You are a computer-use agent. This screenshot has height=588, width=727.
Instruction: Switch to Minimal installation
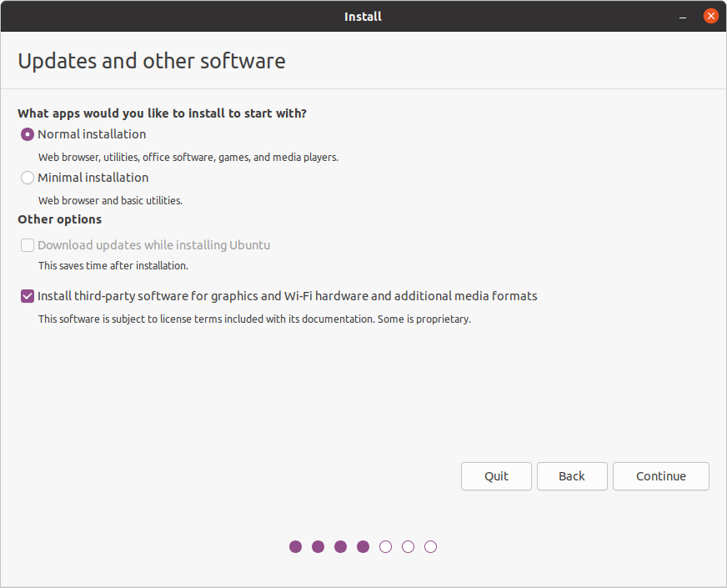(x=27, y=178)
